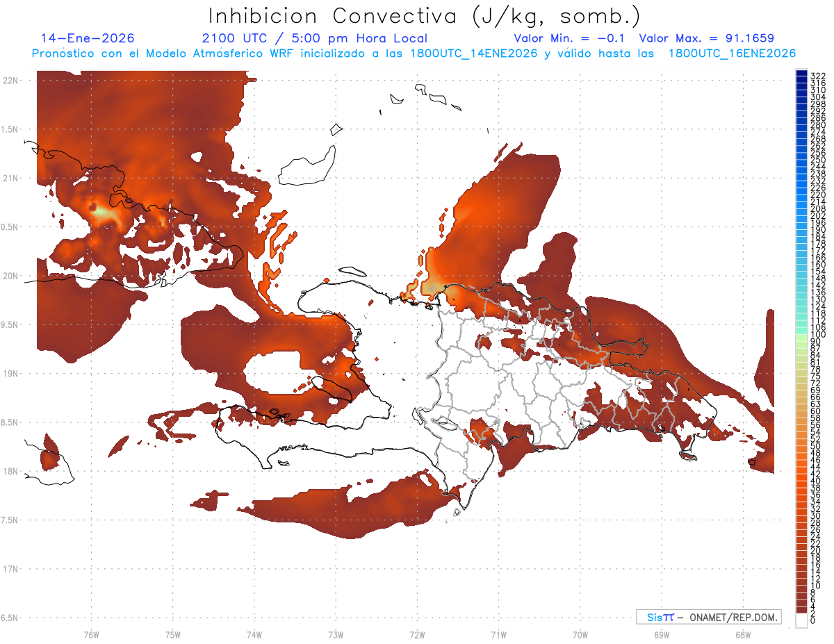Click the '1800UTC_16ENE2026' valid-until text

732,53
